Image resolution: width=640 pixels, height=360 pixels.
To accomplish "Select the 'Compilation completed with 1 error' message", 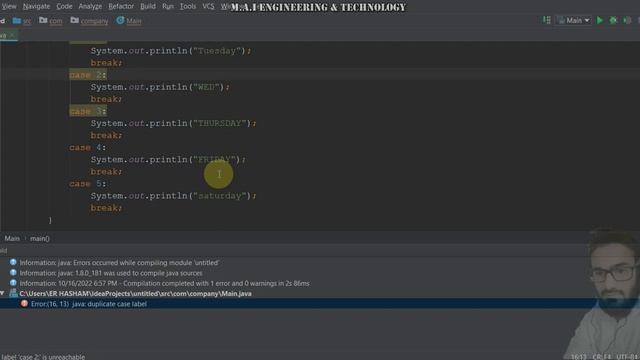I will coord(164,283).
